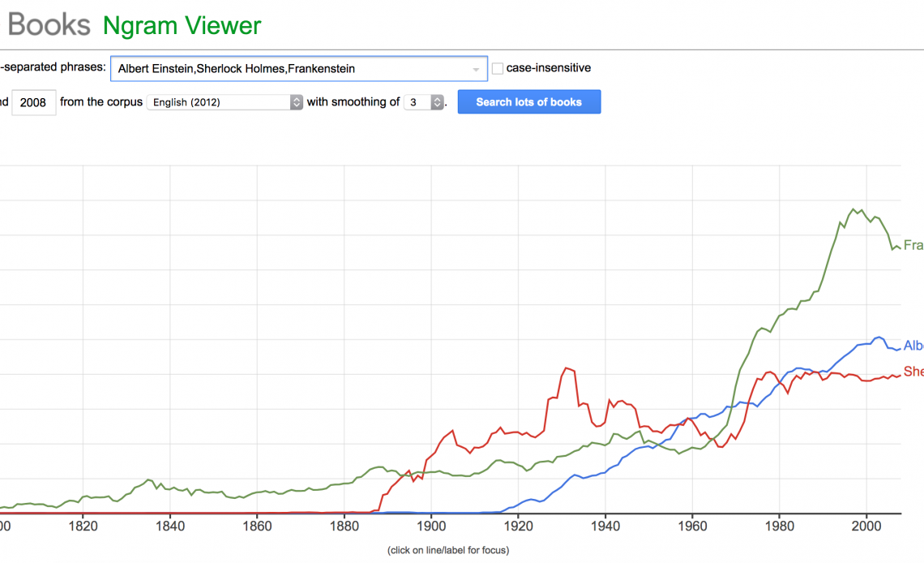Focus the red Sherlock Holmes line label
This screenshot has height=563, width=924.
click(913, 372)
